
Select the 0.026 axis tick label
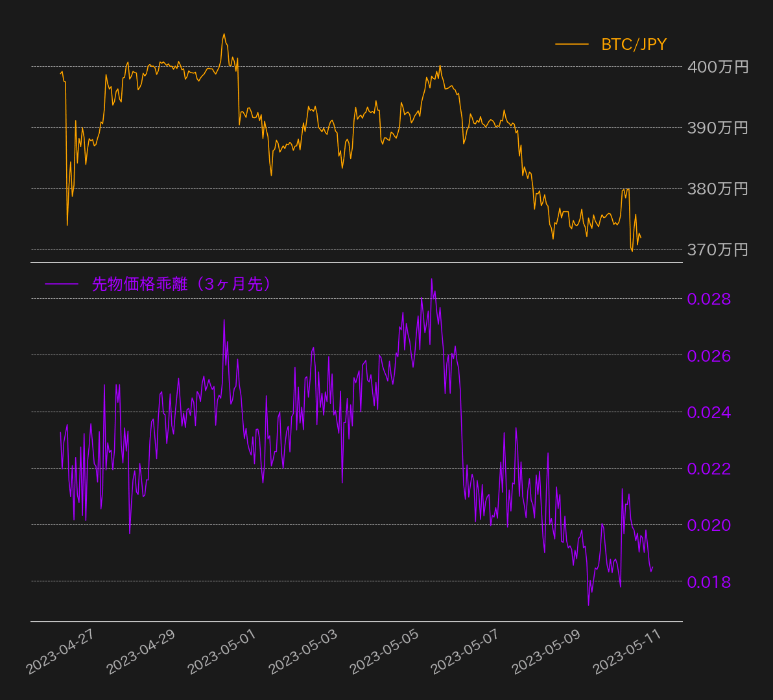click(x=709, y=356)
